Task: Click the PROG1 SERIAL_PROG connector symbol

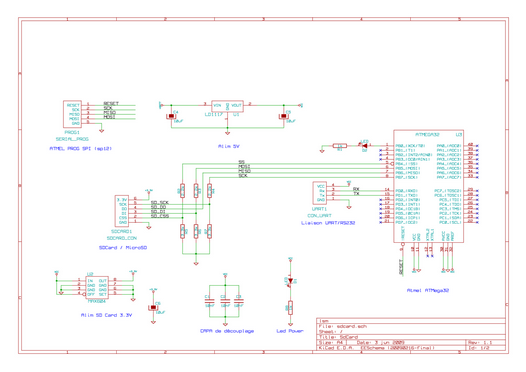Action: click(x=72, y=114)
